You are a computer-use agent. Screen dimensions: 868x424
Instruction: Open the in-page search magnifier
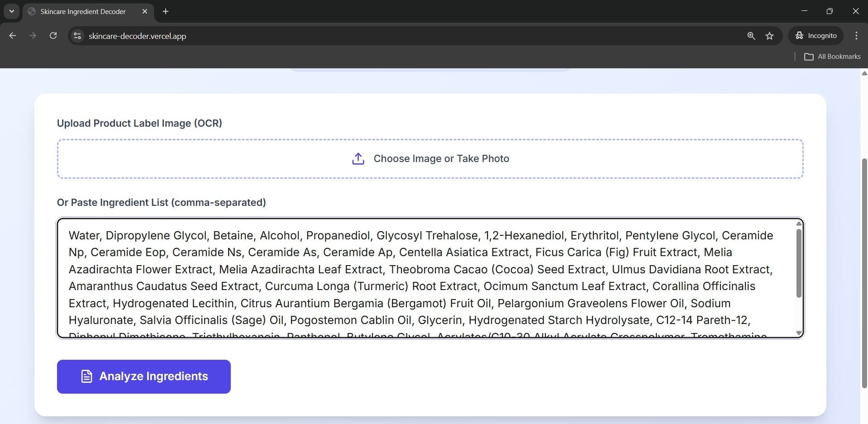pyautogui.click(x=751, y=36)
